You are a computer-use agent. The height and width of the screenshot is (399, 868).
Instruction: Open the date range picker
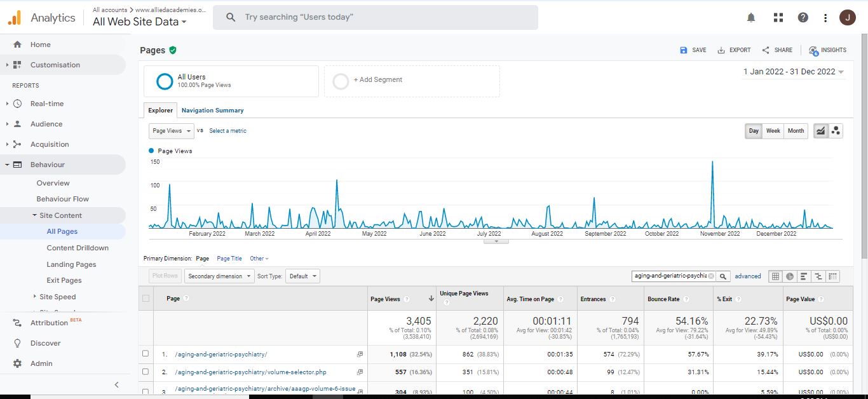tap(794, 72)
